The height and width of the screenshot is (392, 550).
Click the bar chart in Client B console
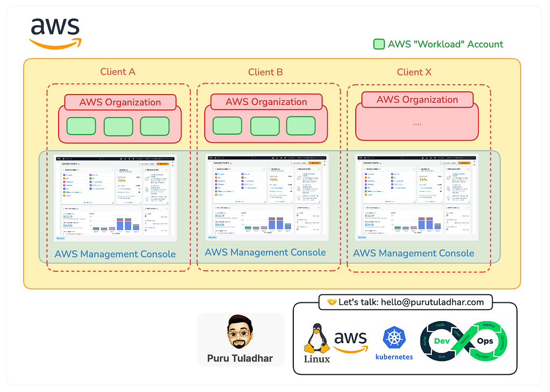267,223
